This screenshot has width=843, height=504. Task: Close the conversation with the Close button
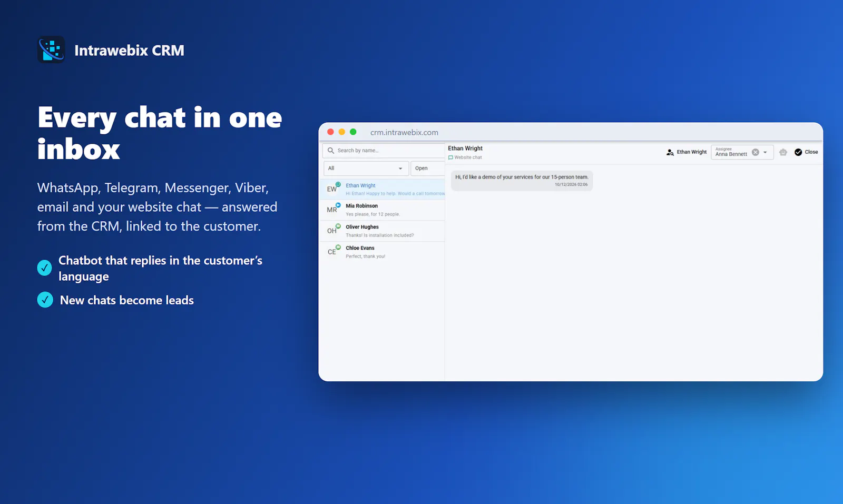[806, 152]
